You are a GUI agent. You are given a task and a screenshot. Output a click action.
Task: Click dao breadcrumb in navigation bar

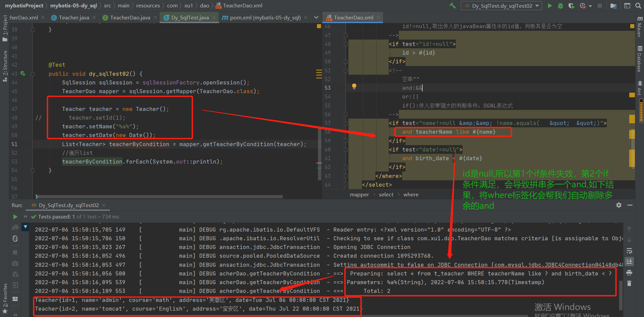coord(205,6)
